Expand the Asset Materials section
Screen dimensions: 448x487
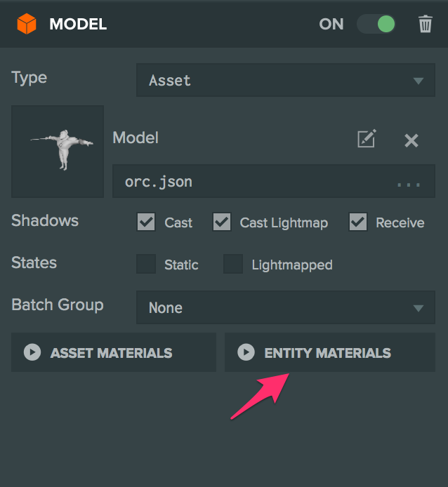point(112,352)
